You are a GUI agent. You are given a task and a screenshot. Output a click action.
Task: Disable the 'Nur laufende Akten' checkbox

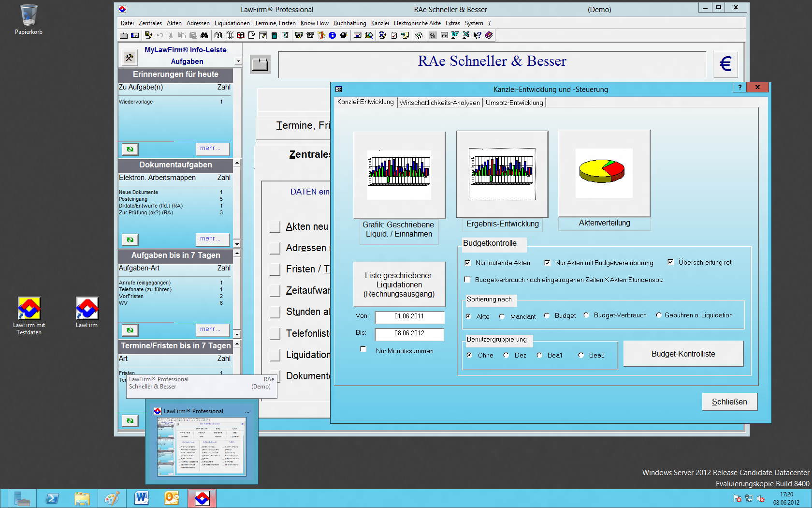(467, 263)
